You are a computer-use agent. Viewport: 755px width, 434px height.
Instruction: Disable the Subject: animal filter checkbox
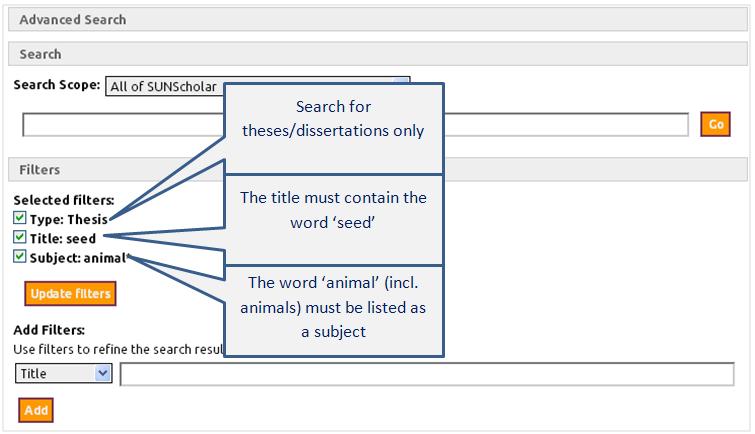20,257
